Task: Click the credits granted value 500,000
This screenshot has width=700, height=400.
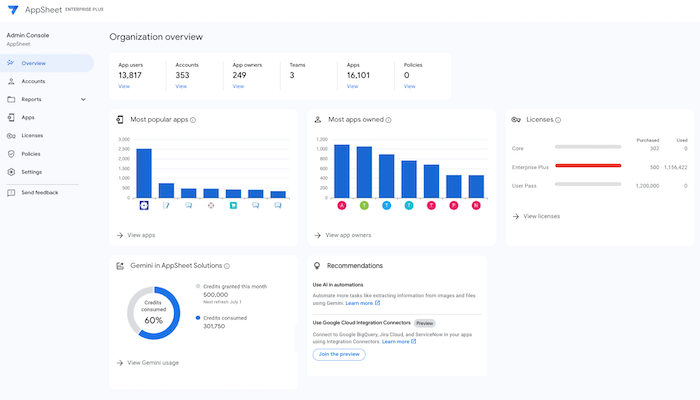Action: coord(216,295)
